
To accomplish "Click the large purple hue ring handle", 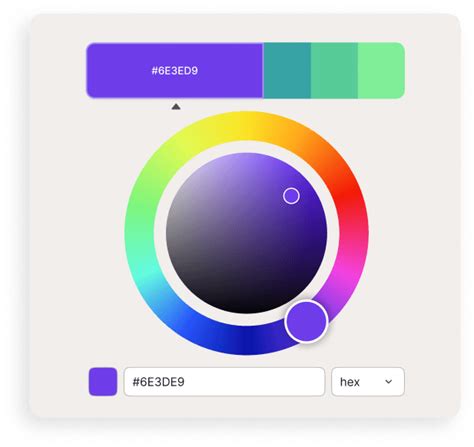I will pyautogui.click(x=307, y=321).
